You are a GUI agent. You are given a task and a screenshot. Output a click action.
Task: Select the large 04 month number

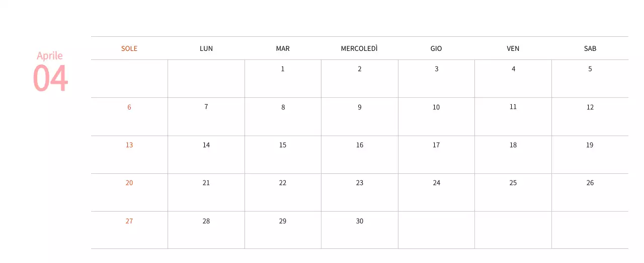pos(50,78)
